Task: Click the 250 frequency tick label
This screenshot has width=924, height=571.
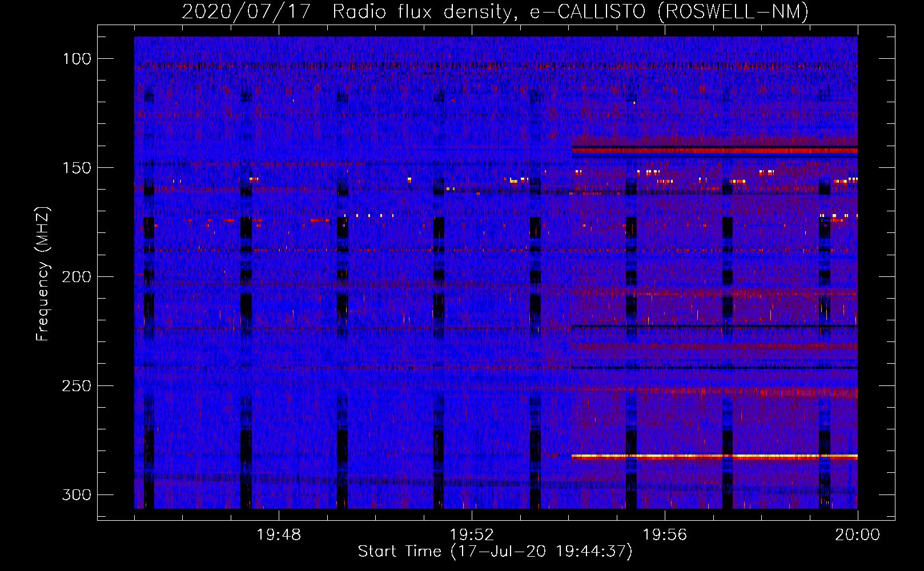Action: click(x=77, y=386)
